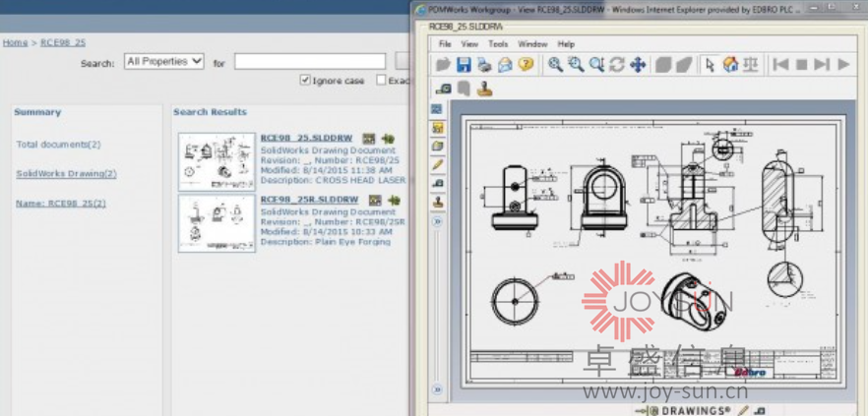Click the Search Results heading
This screenshot has height=416, width=868.
tap(210, 112)
